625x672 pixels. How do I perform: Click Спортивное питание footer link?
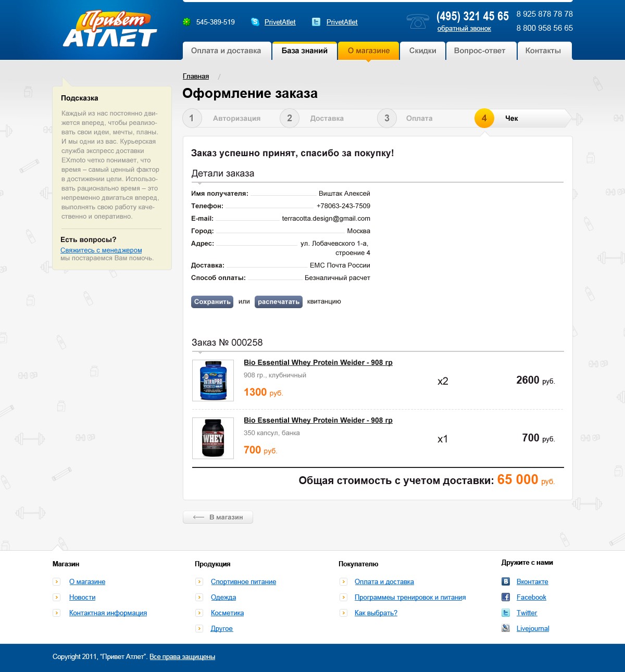(x=243, y=581)
